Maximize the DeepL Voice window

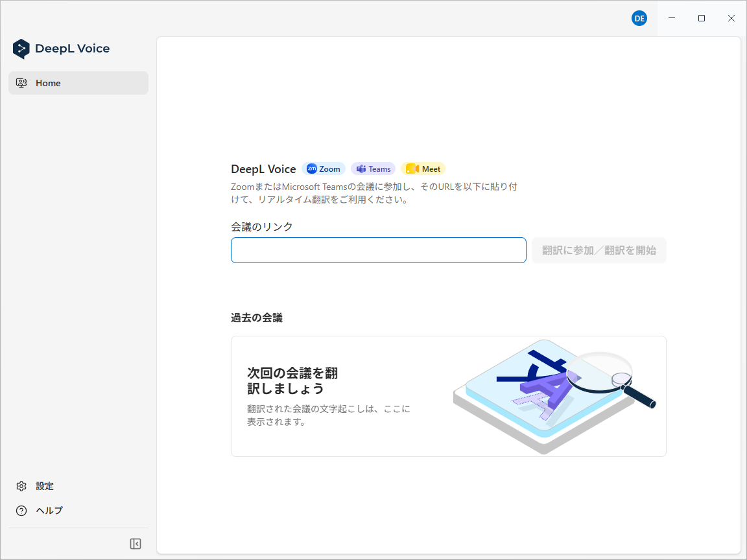point(701,18)
